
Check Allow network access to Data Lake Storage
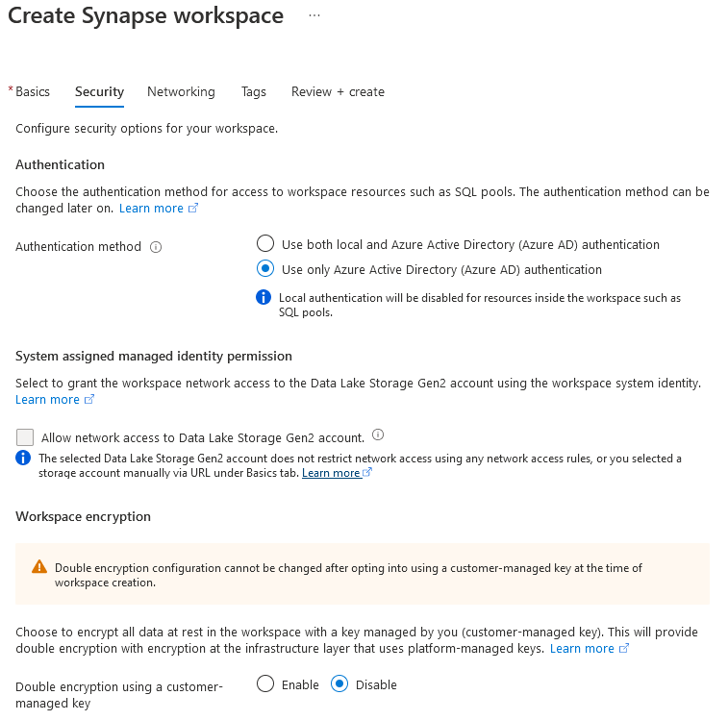[x=25, y=437]
